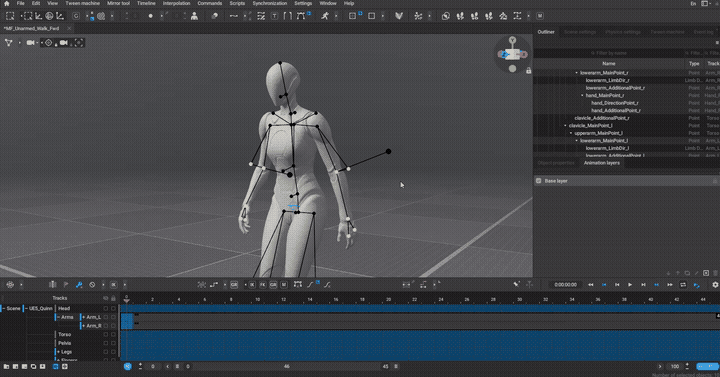Open the Synchronization menu

(270, 3)
